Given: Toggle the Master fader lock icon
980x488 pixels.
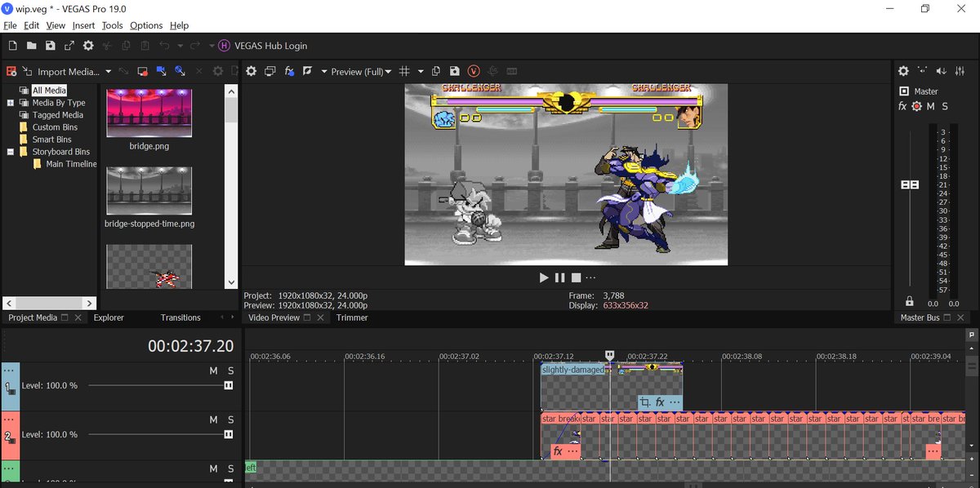Looking at the screenshot, I should point(910,302).
